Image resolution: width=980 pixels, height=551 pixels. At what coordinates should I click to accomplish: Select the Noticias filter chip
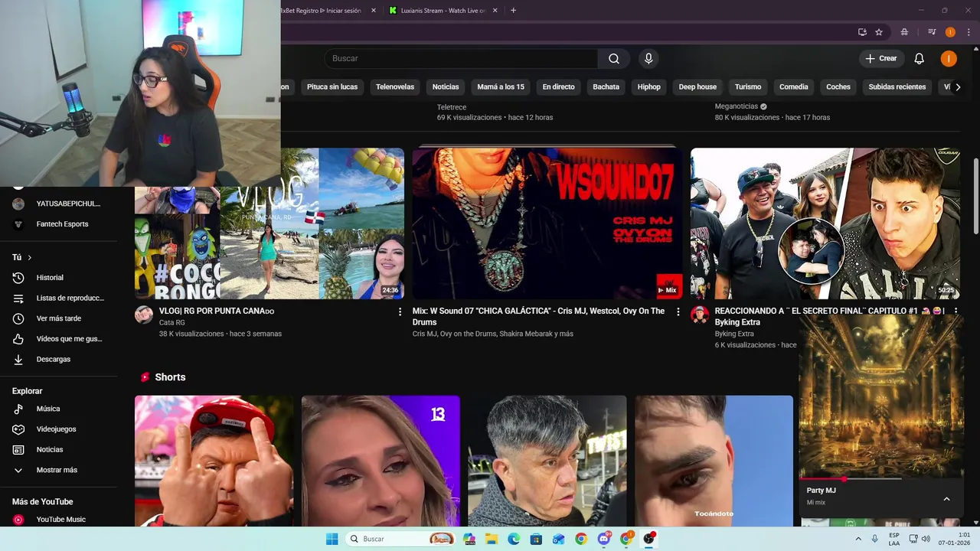[446, 86]
